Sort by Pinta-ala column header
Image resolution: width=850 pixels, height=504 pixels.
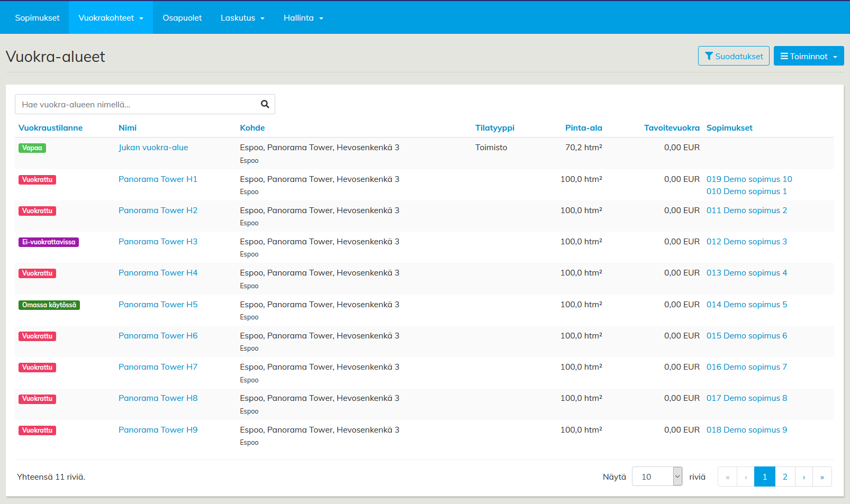(x=583, y=128)
